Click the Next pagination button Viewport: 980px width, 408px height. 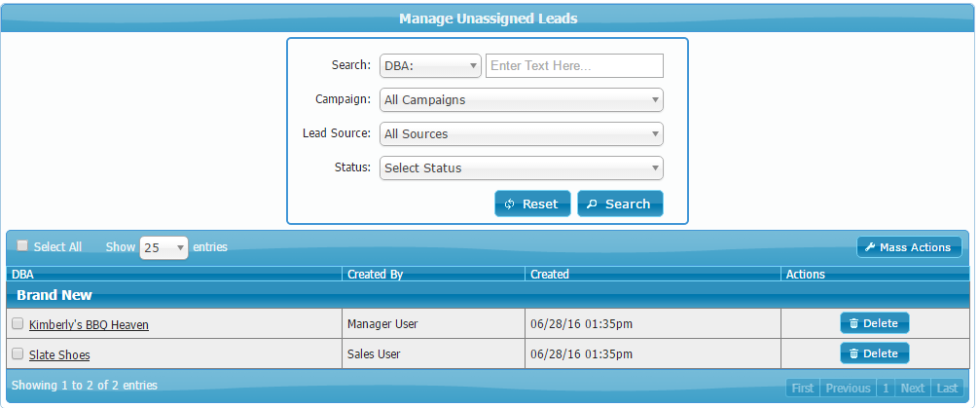coord(912,388)
